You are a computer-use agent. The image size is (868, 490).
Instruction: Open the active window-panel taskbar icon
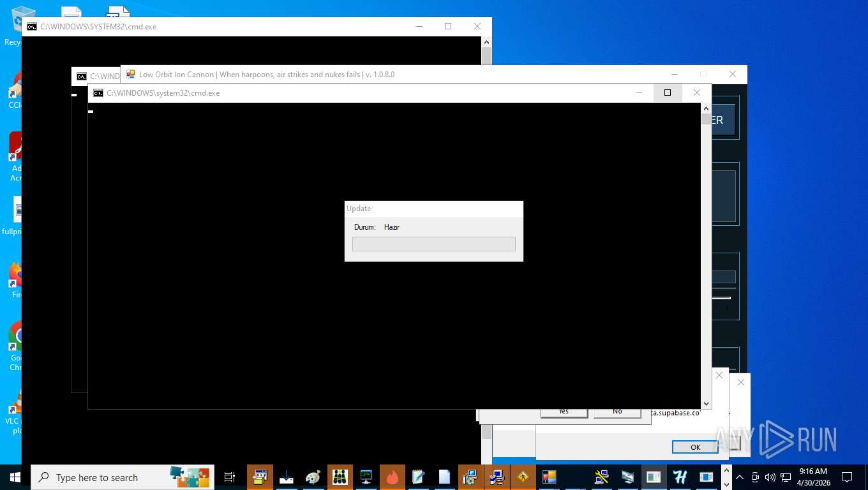pyautogui.click(x=654, y=477)
